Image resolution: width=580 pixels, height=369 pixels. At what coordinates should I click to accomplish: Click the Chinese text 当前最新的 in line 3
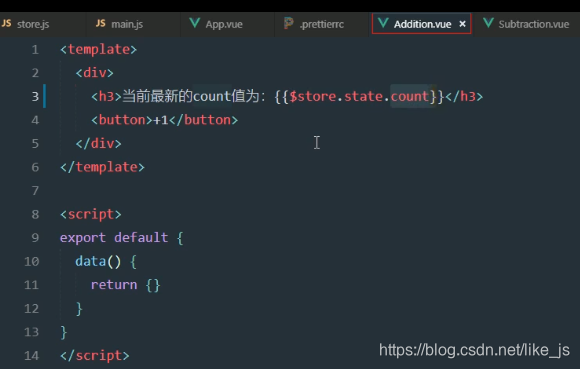(157, 97)
